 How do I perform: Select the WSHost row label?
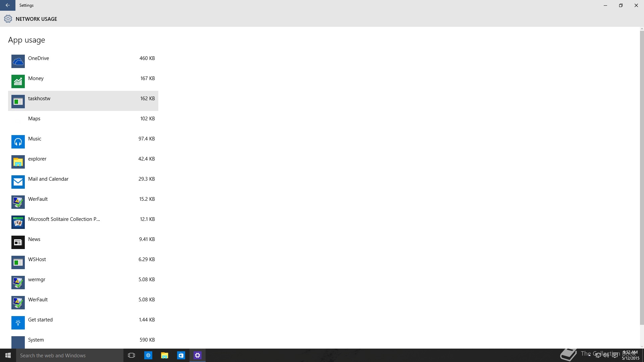pyautogui.click(x=37, y=259)
